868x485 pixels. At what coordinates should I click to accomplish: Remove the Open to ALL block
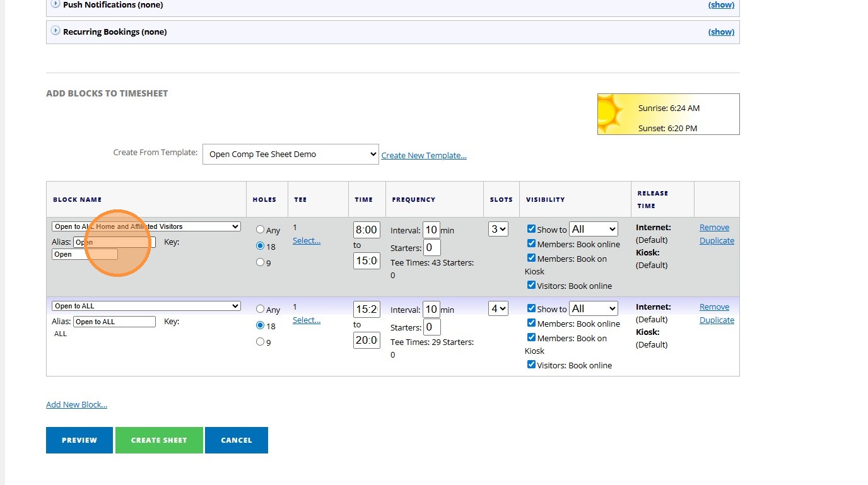(x=714, y=307)
